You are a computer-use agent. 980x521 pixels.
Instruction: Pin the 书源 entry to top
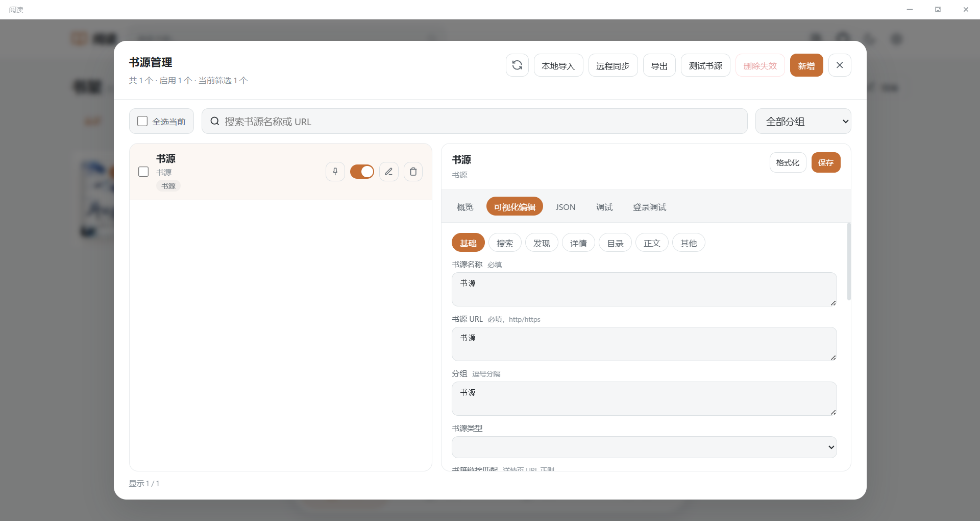point(335,172)
